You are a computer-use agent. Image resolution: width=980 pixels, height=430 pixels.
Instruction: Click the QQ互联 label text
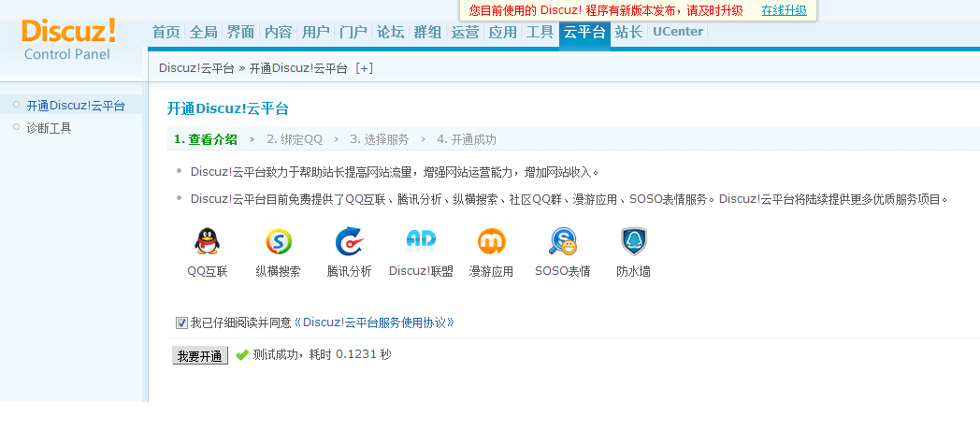click(208, 271)
